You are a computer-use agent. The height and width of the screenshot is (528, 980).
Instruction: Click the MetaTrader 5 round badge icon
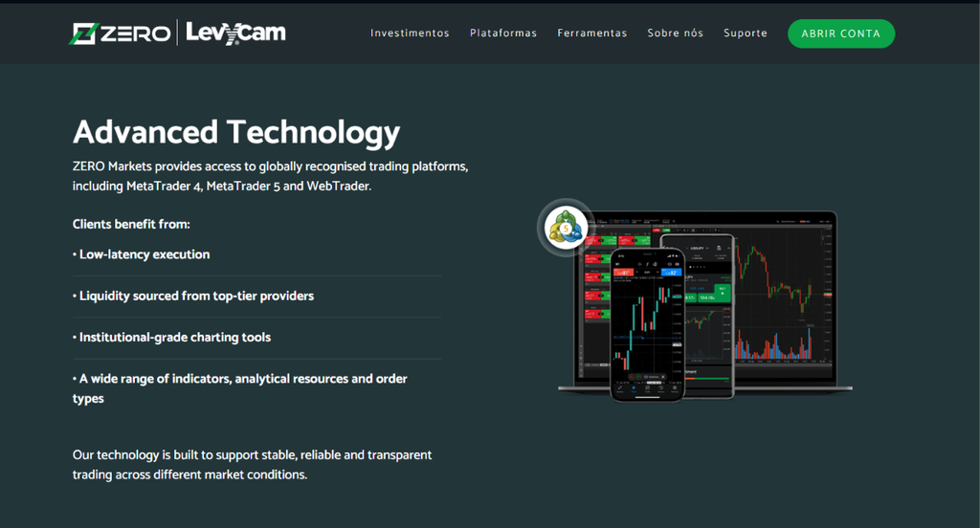pyautogui.click(x=566, y=228)
